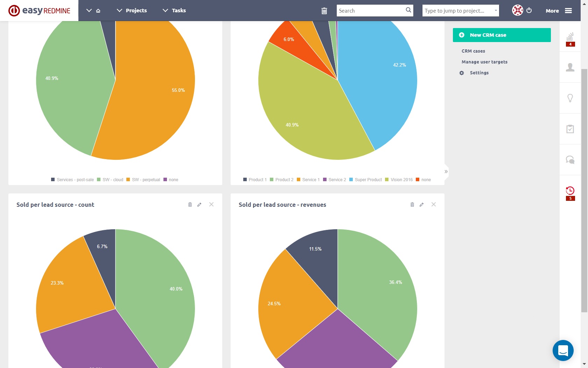Click the 'New CRM case' button

point(502,35)
